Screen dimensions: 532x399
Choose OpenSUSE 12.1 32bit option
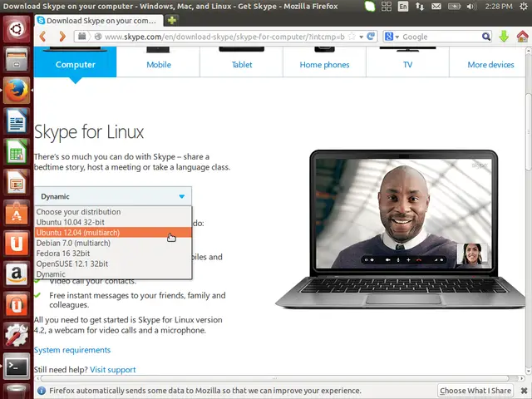[x=113, y=264]
